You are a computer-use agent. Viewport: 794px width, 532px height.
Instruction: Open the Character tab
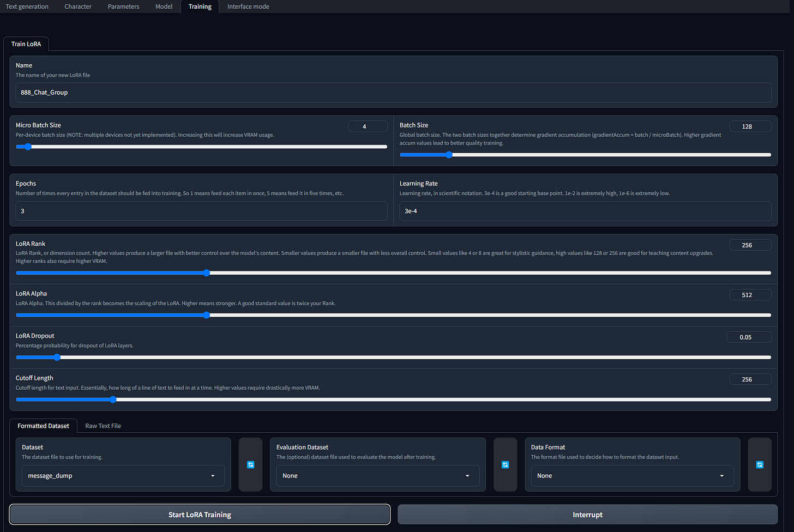point(78,7)
